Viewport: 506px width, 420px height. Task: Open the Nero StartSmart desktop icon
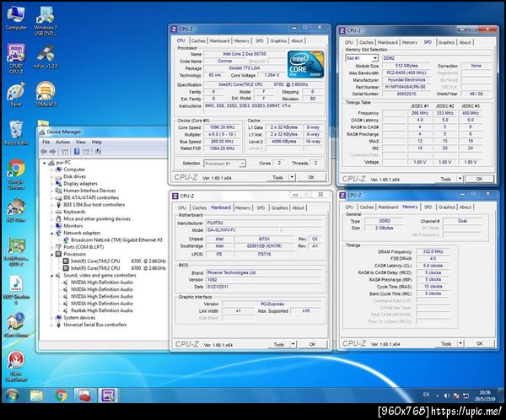point(16,366)
